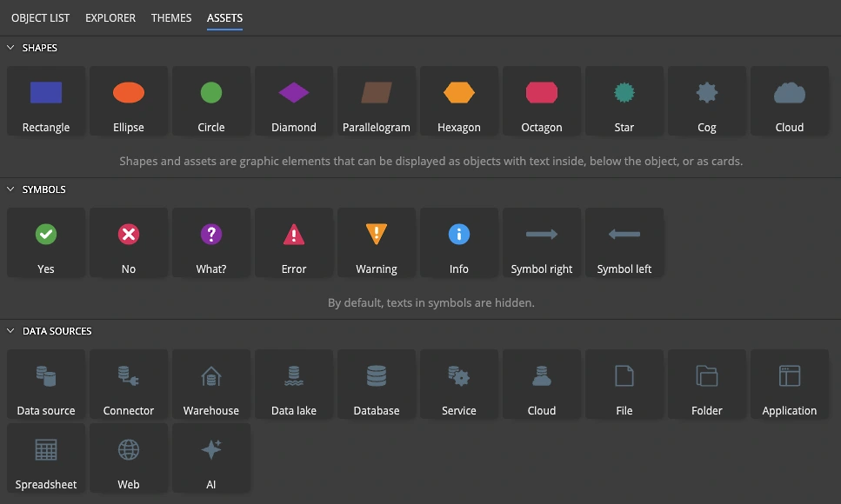Viewport: 841px width, 504px height.
Task: Select the Cog shape
Action: (707, 101)
